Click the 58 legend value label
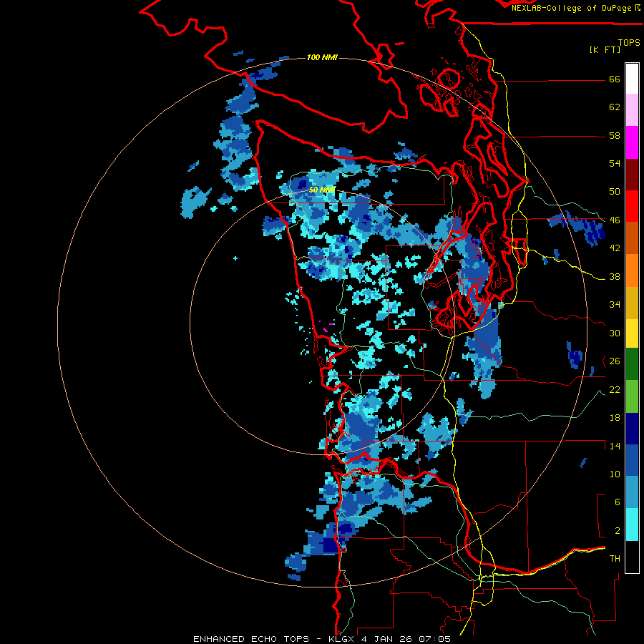This screenshot has height=644, width=644. tap(615, 135)
